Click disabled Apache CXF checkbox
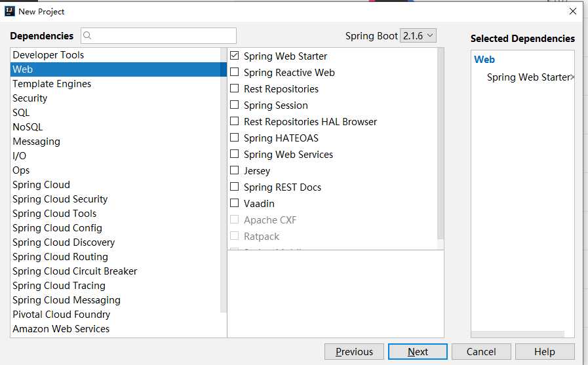Screen dimensions: 588x365 coord(235,220)
